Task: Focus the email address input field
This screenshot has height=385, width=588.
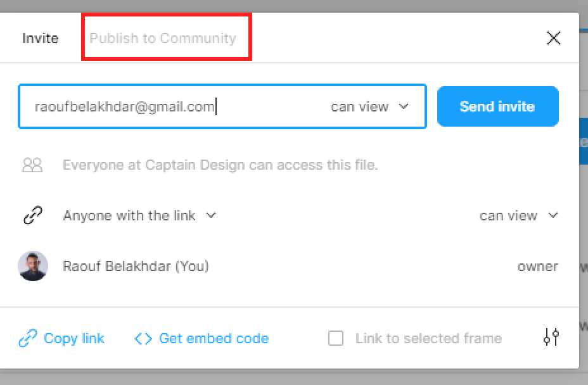Action: 172,107
